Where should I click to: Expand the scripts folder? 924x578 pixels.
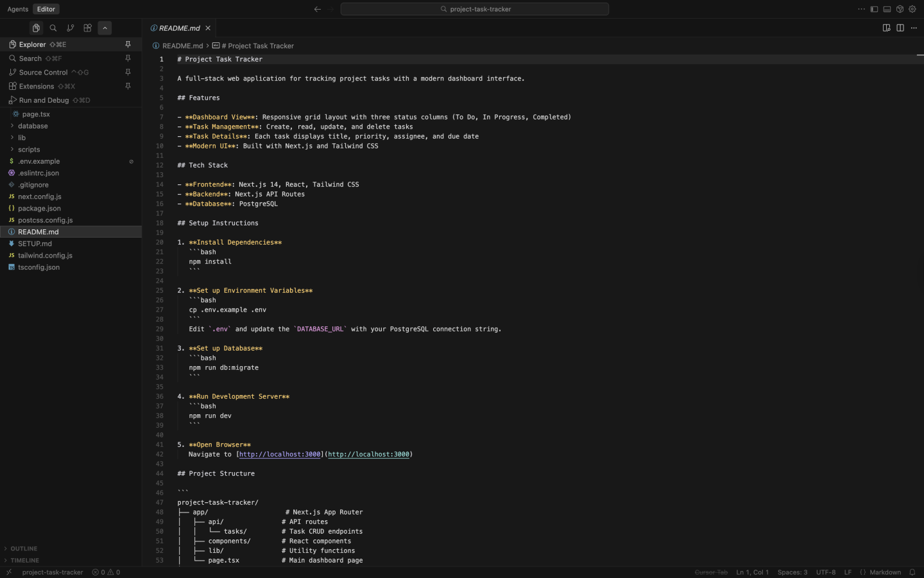pyautogui.click(x=28, y=149)
